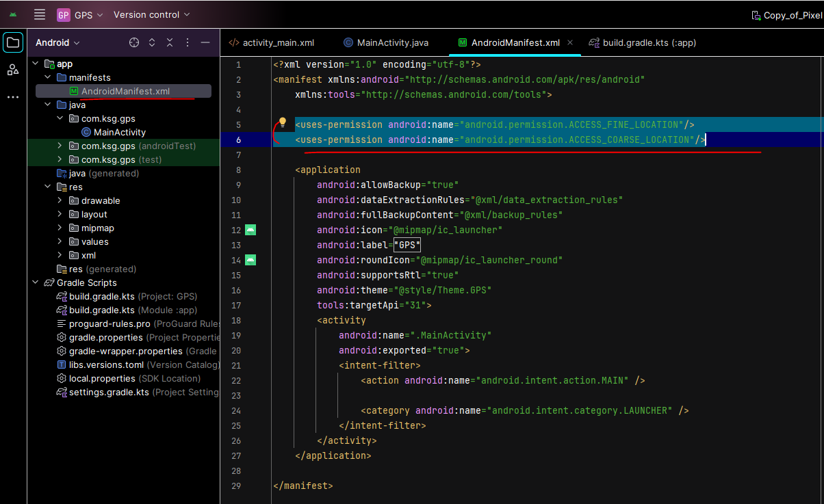The width and height of the screenshot is (824, 504).
Task: Click the lightbulb quick-fix icon
Action: (x=282, y=122)
